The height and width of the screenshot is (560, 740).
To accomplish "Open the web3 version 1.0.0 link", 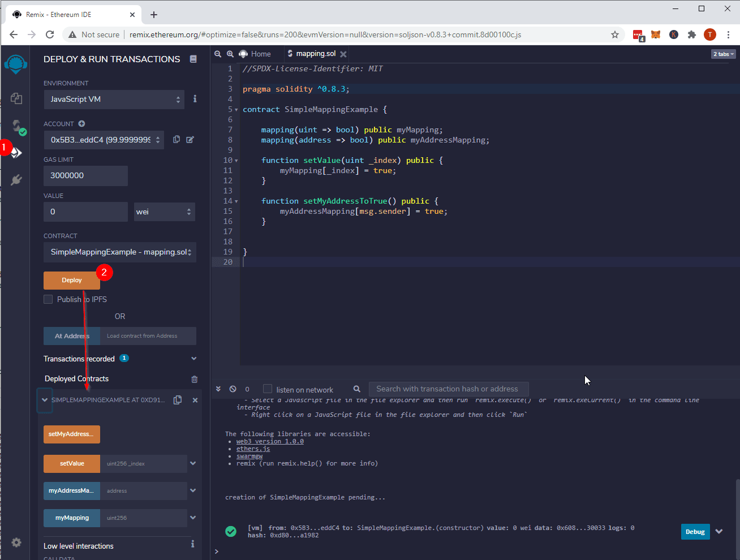I will pos(270,441).
